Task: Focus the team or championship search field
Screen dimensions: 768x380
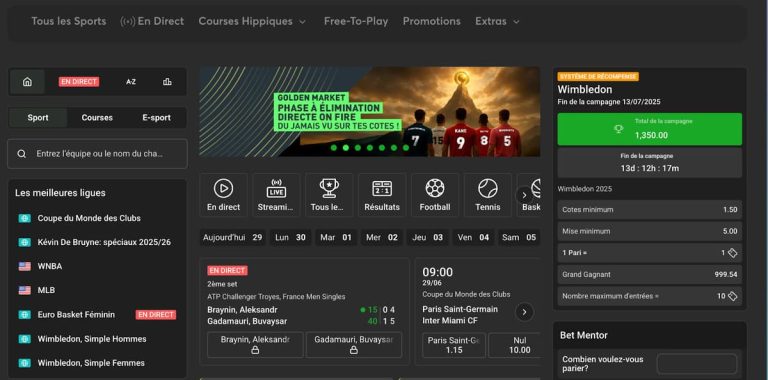Action: tap(97, 154)
